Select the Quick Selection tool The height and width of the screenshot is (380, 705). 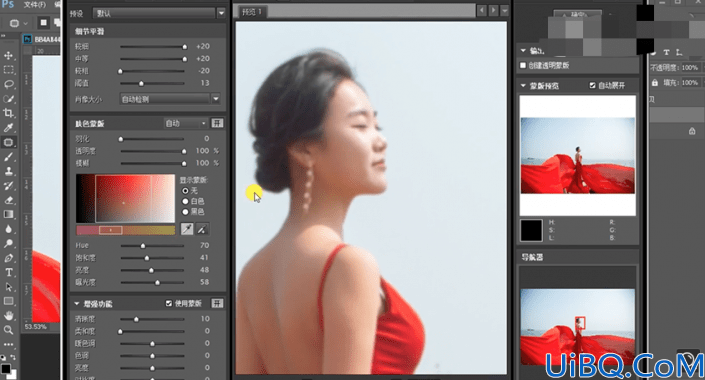pos(8,98)
